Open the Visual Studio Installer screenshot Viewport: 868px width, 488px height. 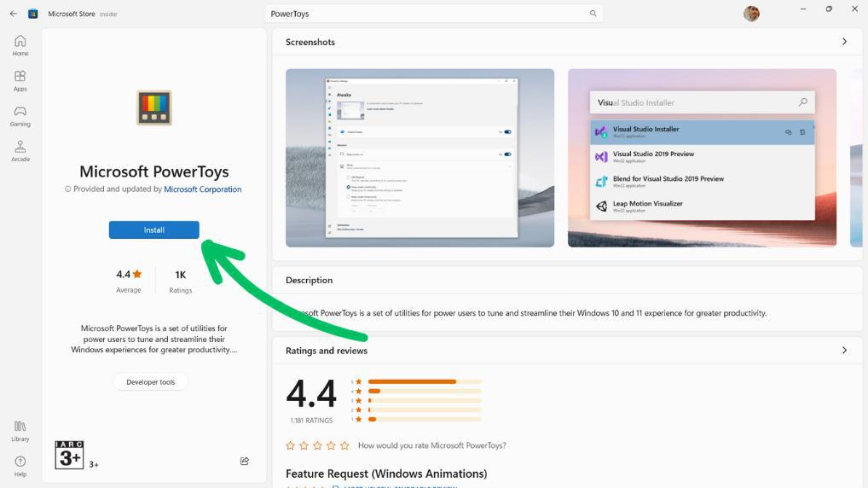point(702,158)
